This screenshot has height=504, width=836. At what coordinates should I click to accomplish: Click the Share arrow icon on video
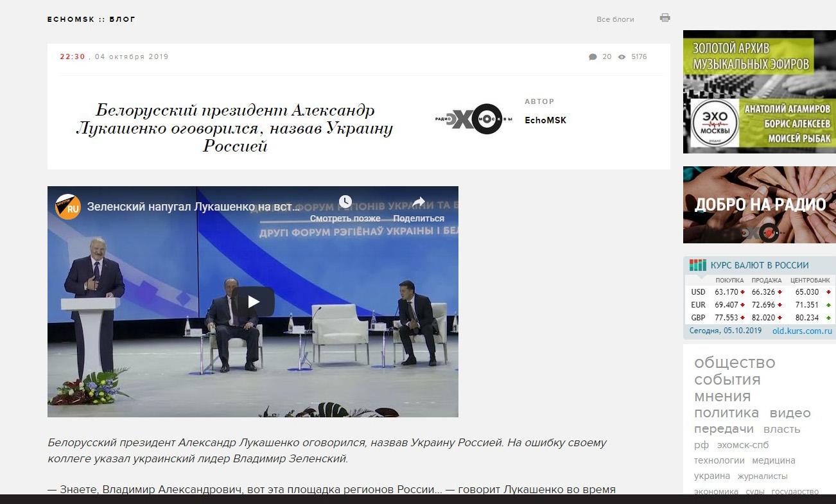coord(419,202)
